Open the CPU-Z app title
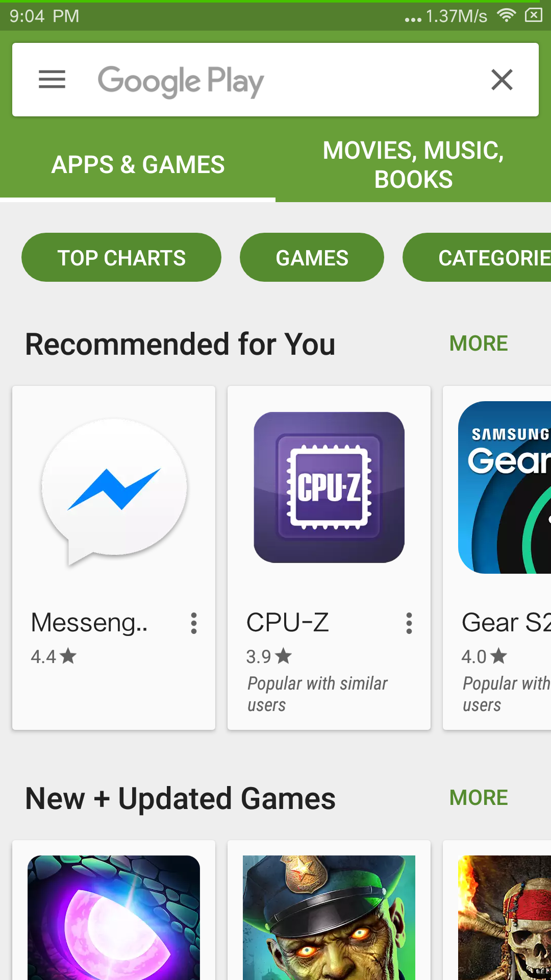551x980 pixels. (x=288, y=623)
